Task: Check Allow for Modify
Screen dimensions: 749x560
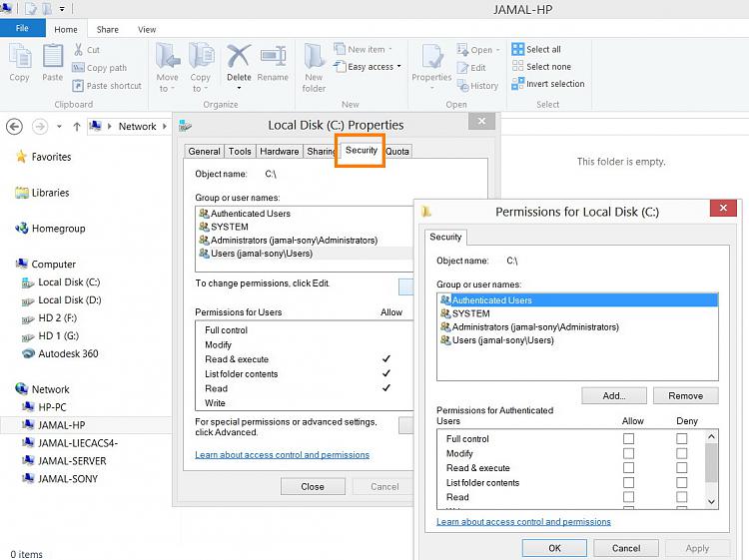Action: point(628,453)
